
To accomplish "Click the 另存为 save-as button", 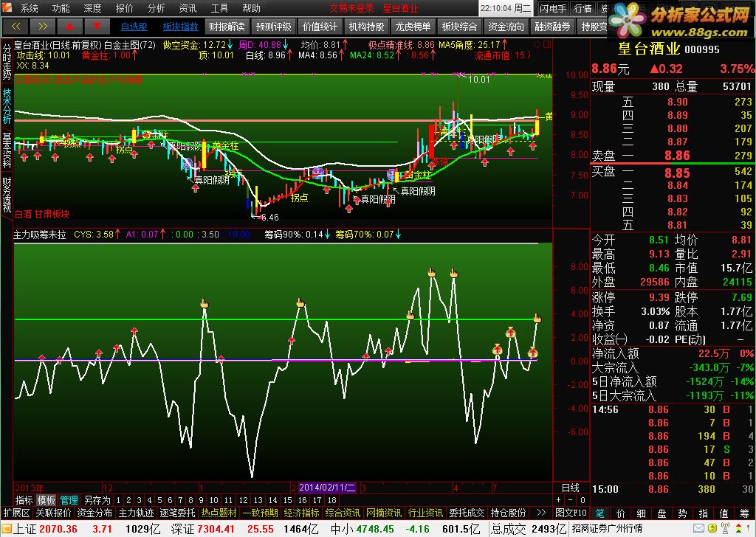I will (x=97, y=500).
